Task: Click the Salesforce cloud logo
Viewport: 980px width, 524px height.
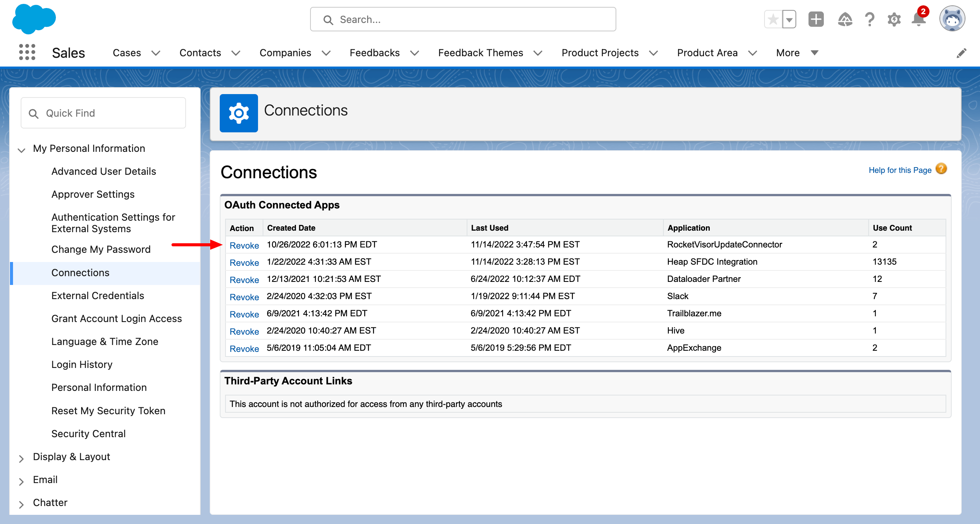Action: 34,19
